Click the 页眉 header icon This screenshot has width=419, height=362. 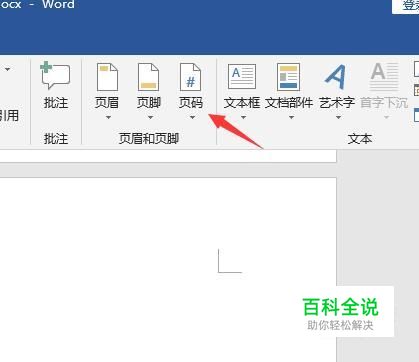click(x=107, y=77)
